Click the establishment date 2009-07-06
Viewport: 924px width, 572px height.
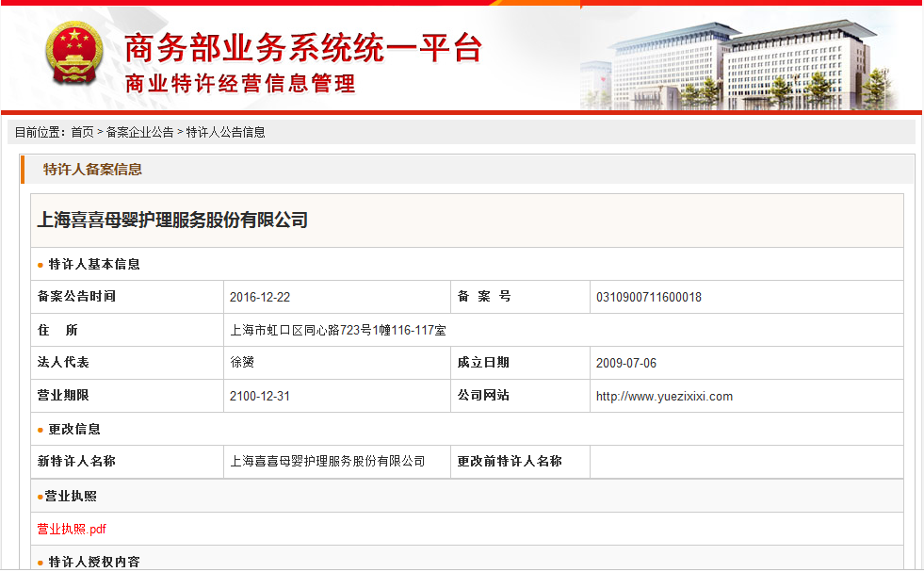tap(624, 364)
